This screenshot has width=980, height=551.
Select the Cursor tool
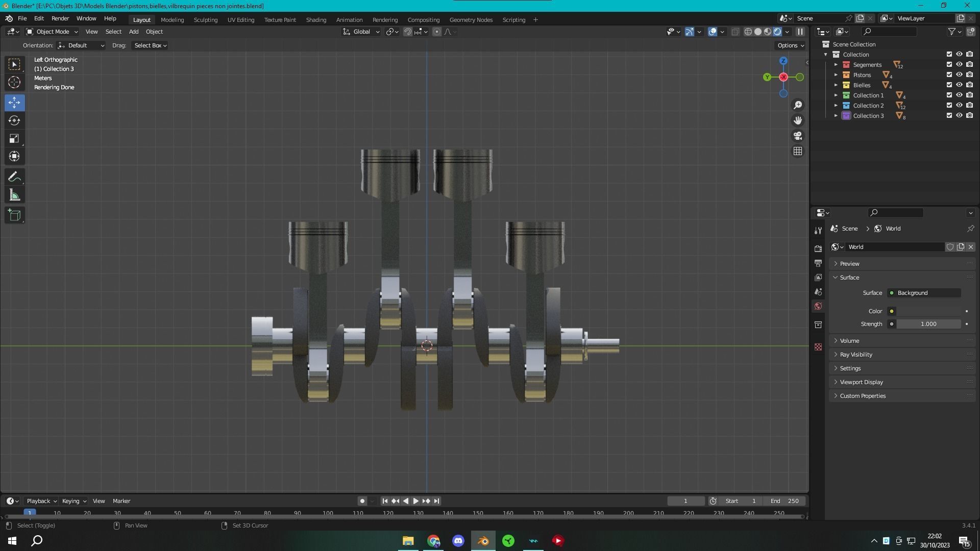click(x=14, y=82)
